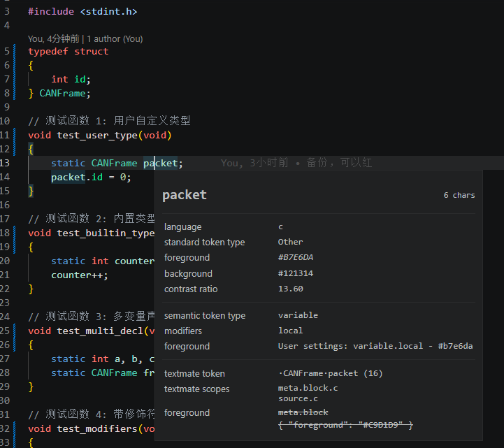Click line number 5 in gutter

click(7, 52)
